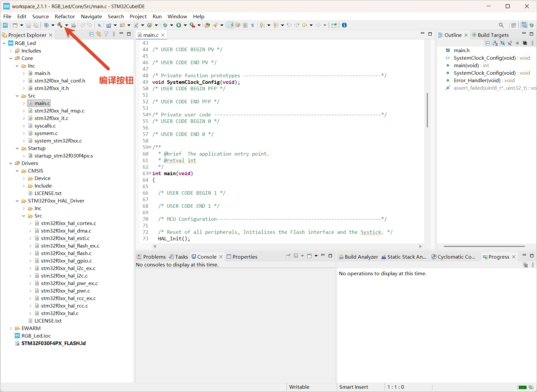Viewport: 537px width, 392px height.
Task: Open the Refactor menu
Action: [65, 16]
